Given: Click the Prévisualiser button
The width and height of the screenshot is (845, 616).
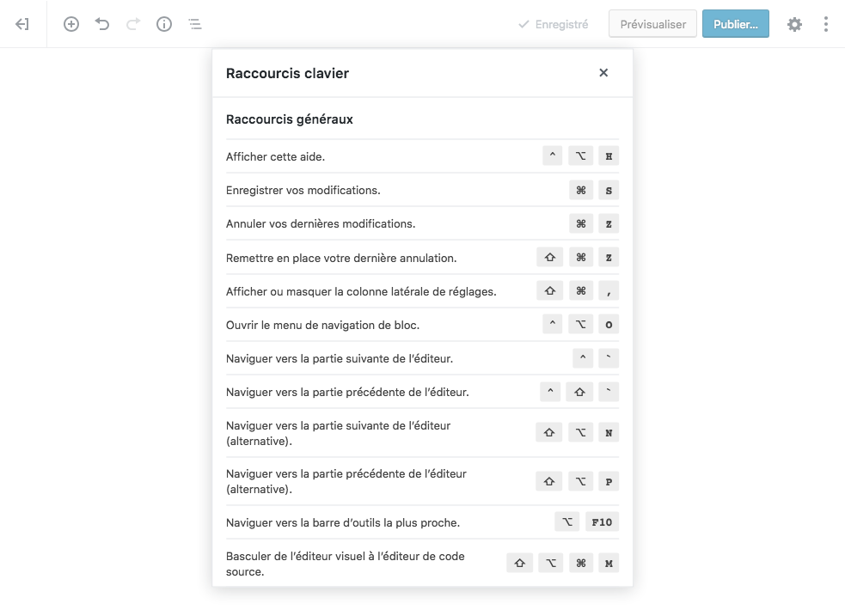Looking at the screenshot, I should (652, 24).
